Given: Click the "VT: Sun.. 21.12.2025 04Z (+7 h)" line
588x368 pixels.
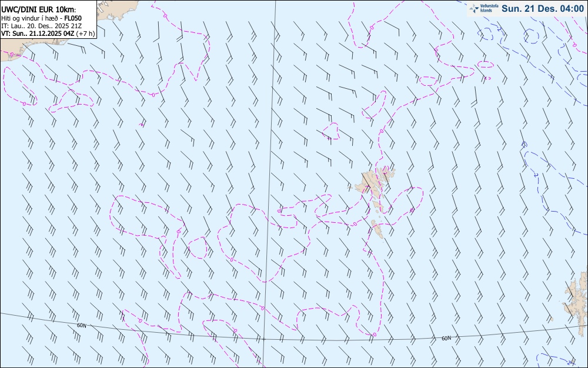Looking at the screenshot, I should coord(48,34).
